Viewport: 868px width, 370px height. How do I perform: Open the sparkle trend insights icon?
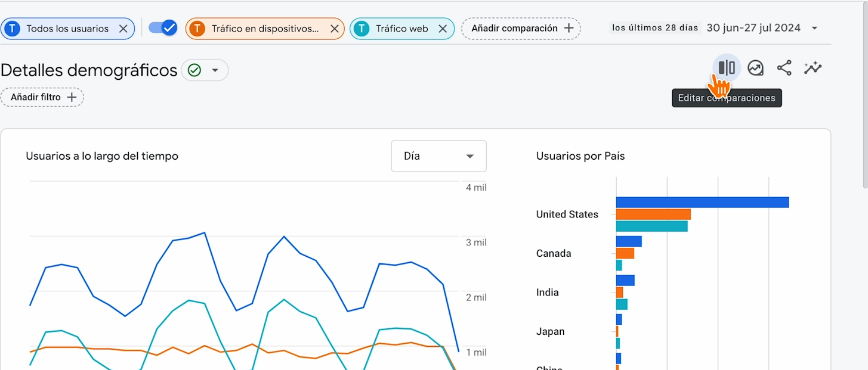coord(813,68)
